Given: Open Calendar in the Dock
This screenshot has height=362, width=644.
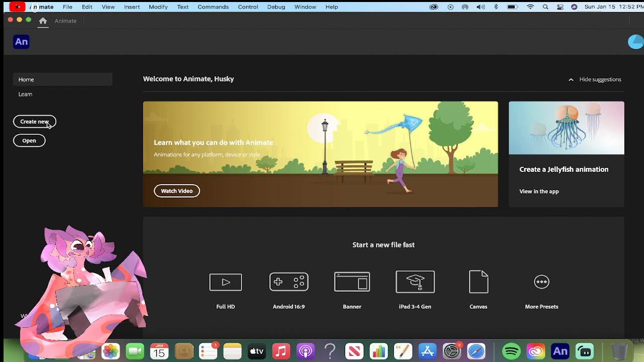Looking at the screenshot, I should coord(159,351).
